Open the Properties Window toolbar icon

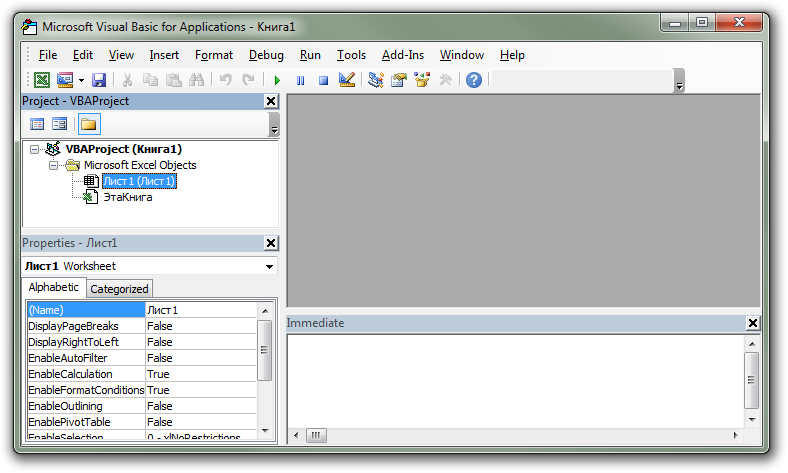[x=399, y=80]
